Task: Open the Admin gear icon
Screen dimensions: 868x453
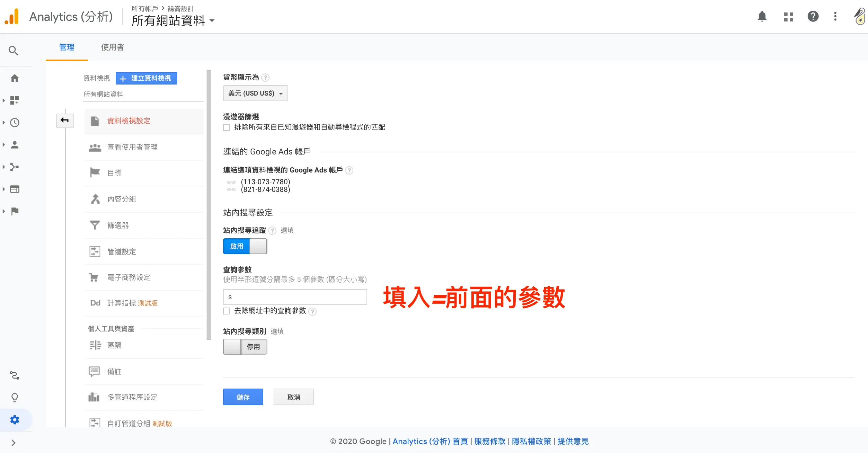Action: (15, 420)
